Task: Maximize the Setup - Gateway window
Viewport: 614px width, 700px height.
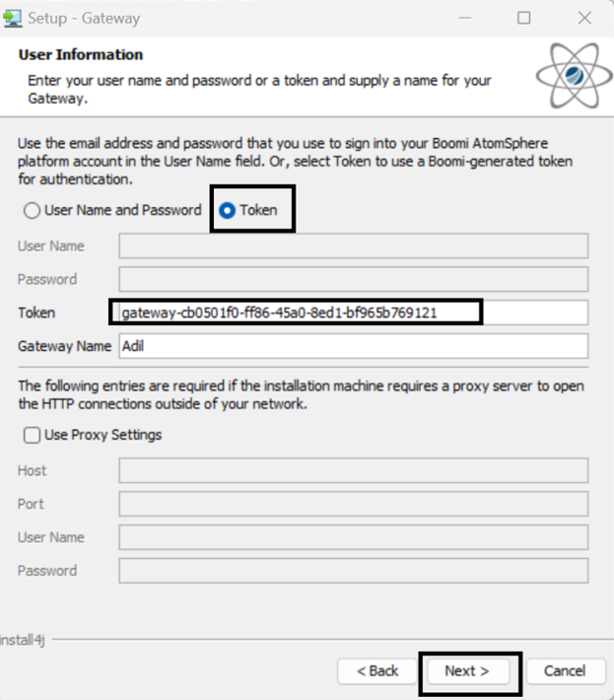Action: coord(524,18)
